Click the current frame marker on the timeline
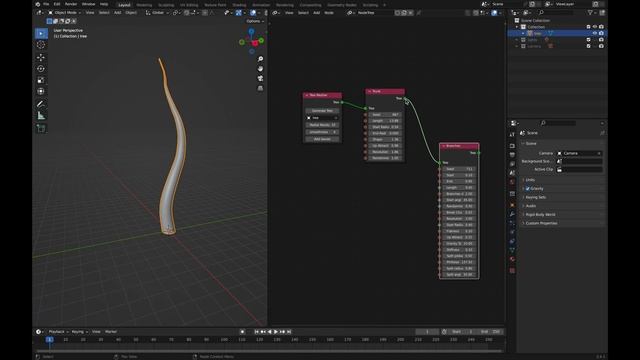640x360 pixels. (x=49, y=340)
